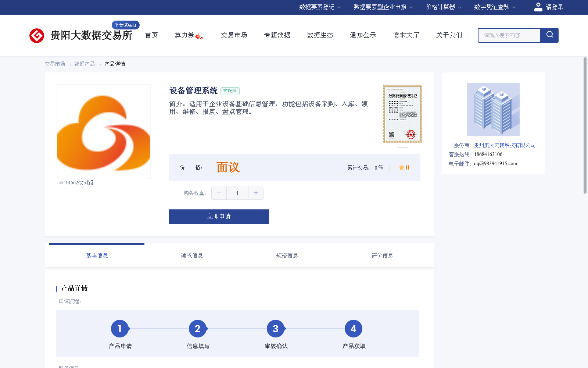The width and height of the screenshot is (588, 368).
Task: Click the minus quantity button
Action: pyautogui.click(x=219, y=193)
